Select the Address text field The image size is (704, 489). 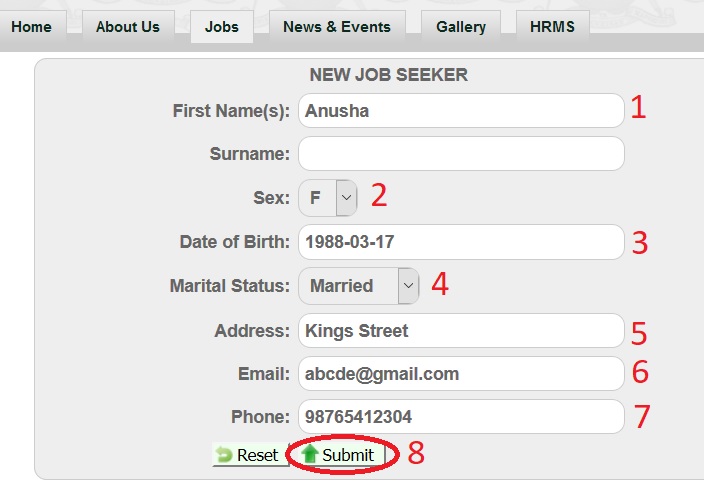click(x=460, y=331)
